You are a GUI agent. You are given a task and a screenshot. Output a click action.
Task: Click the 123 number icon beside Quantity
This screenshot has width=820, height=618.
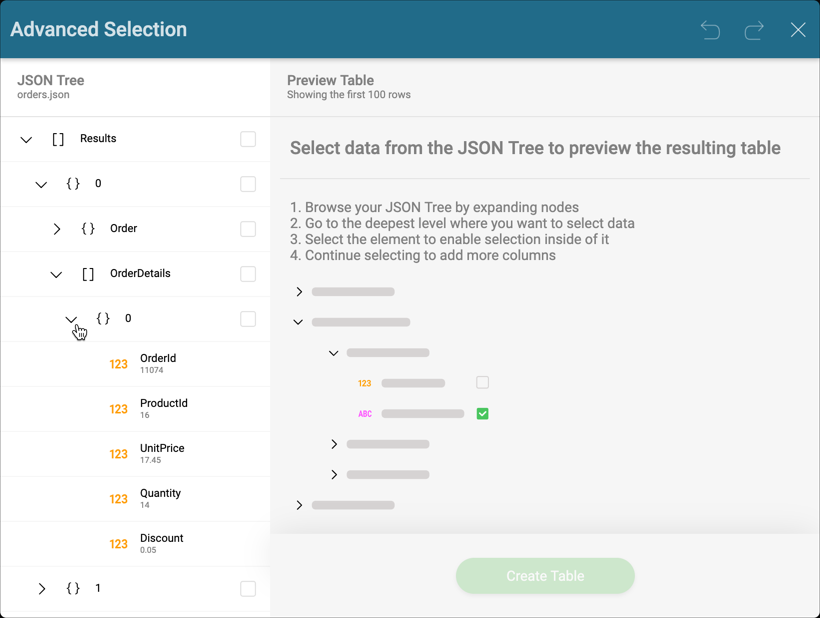118,499
